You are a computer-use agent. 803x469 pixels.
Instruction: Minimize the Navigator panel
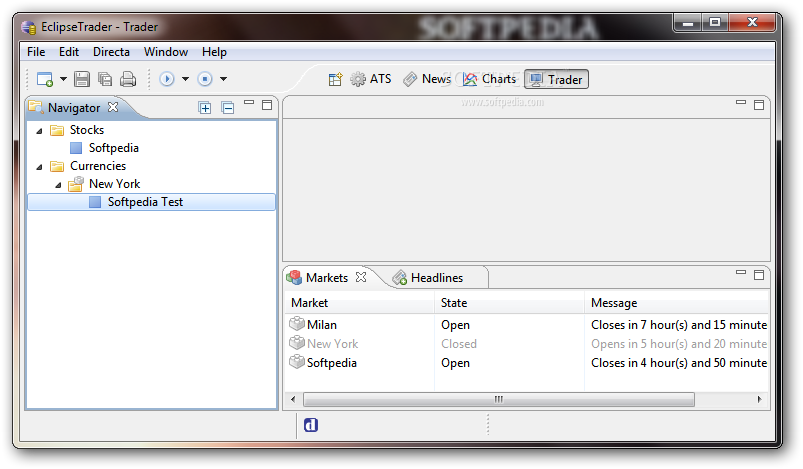coord(249,102)
